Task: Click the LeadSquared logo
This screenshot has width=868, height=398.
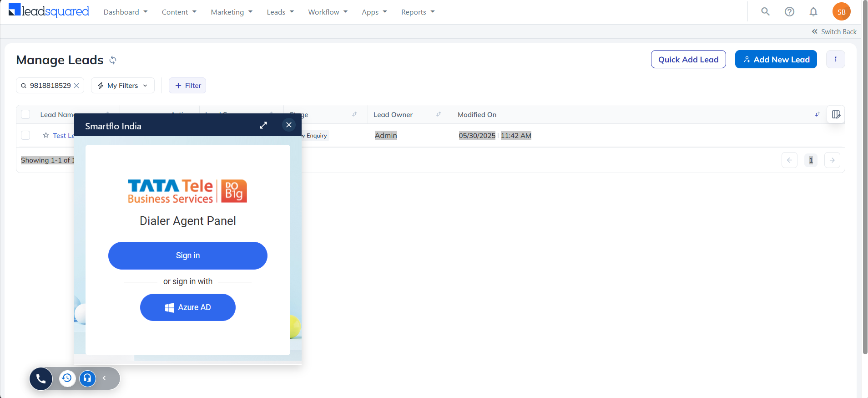Action: [49, 11]
